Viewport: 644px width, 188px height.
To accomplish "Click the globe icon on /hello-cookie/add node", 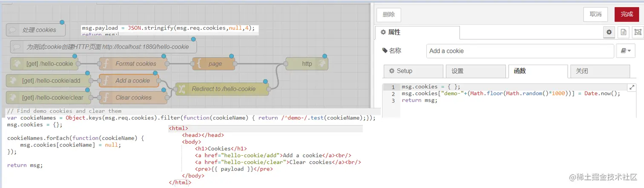I will coord(13,80).
